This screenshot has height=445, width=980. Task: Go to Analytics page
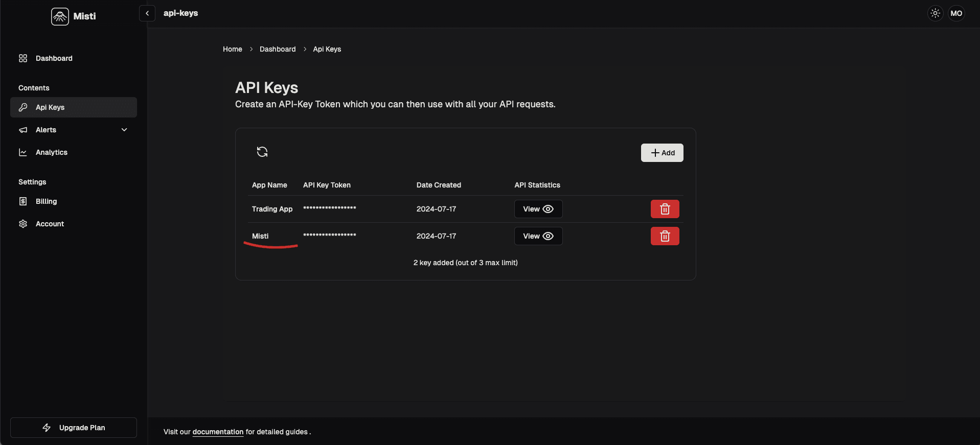51,152
